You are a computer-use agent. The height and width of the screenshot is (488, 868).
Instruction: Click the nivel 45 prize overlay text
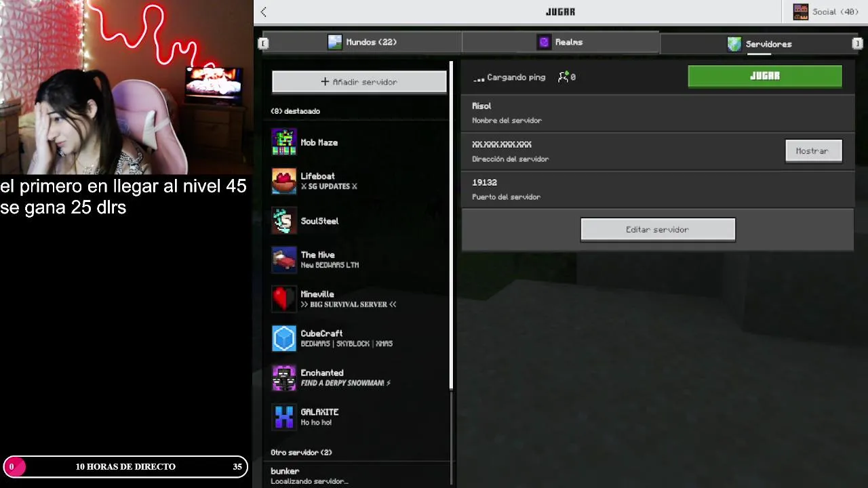(123, 197)
